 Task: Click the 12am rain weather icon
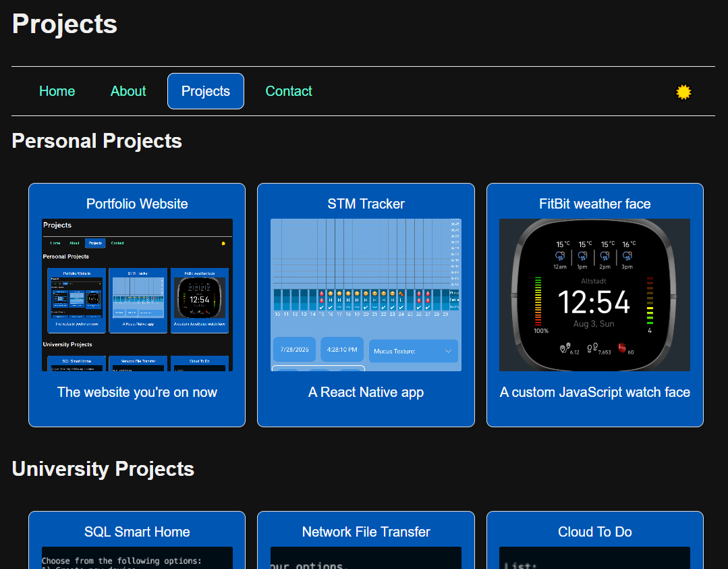[560, 256]
